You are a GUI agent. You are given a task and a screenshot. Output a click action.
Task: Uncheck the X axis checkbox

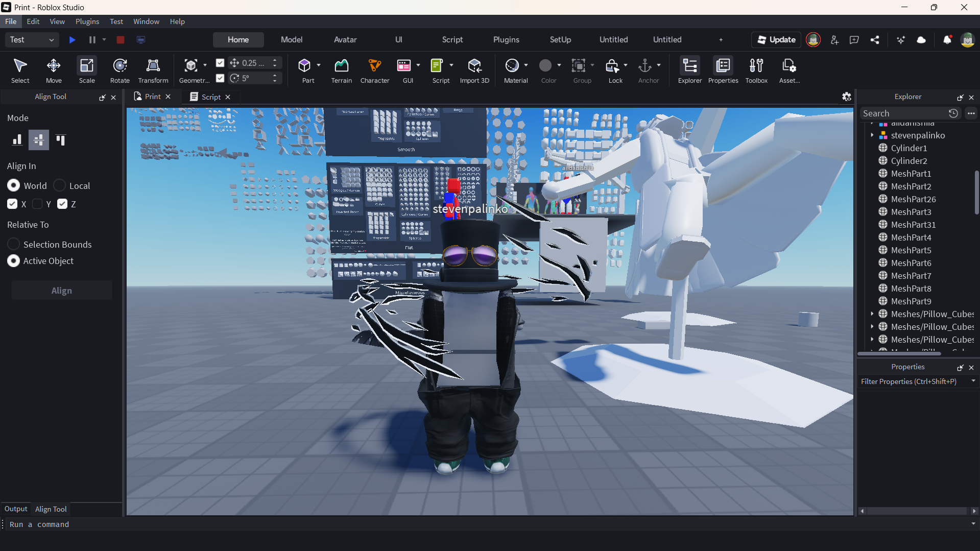click(12, 204)
